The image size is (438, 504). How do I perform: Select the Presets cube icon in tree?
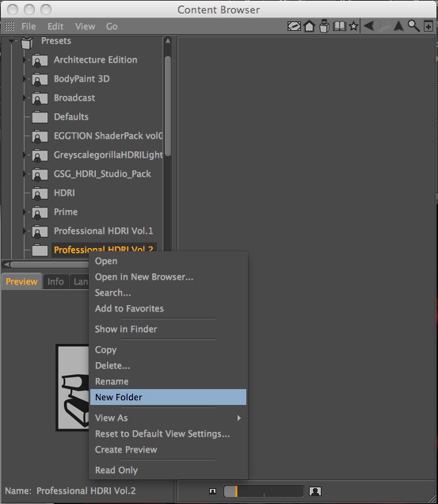pos(27,43)
